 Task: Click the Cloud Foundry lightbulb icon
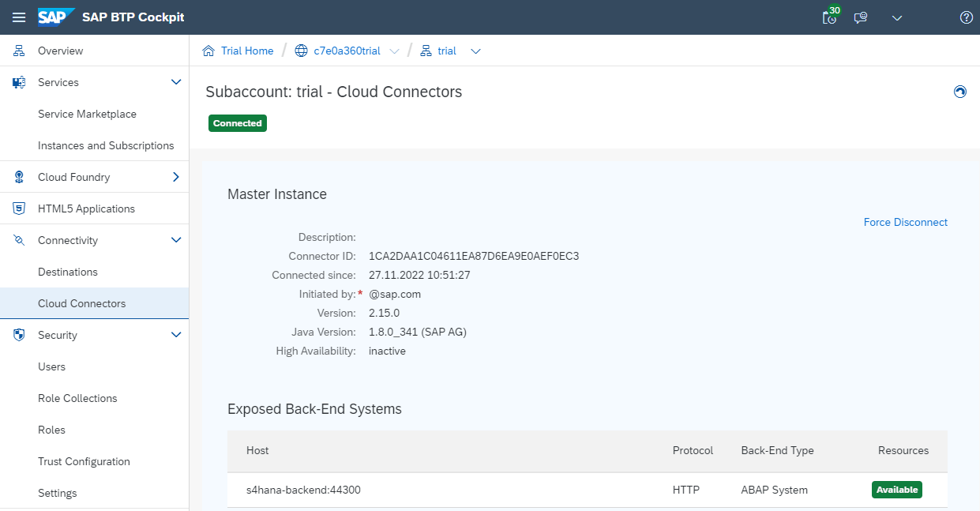pyautogui.click(x=19, y=177)
